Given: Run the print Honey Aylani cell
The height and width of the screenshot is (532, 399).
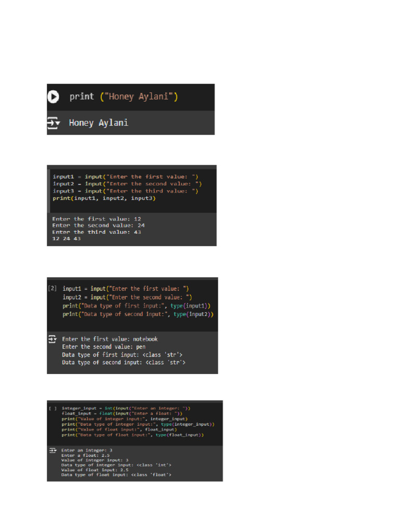Looking at the screenshot, I should click(x=53, y=97).
